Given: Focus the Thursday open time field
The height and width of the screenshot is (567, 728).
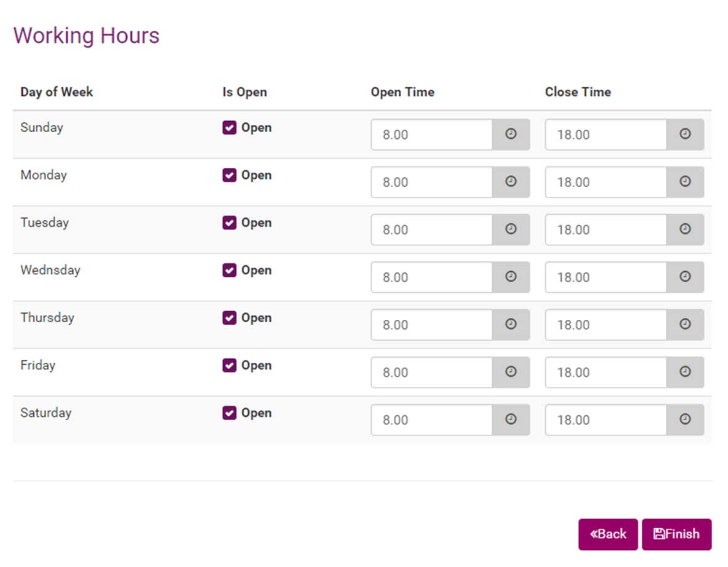Looking at the screenshot, I should click(x=431, y=324).
